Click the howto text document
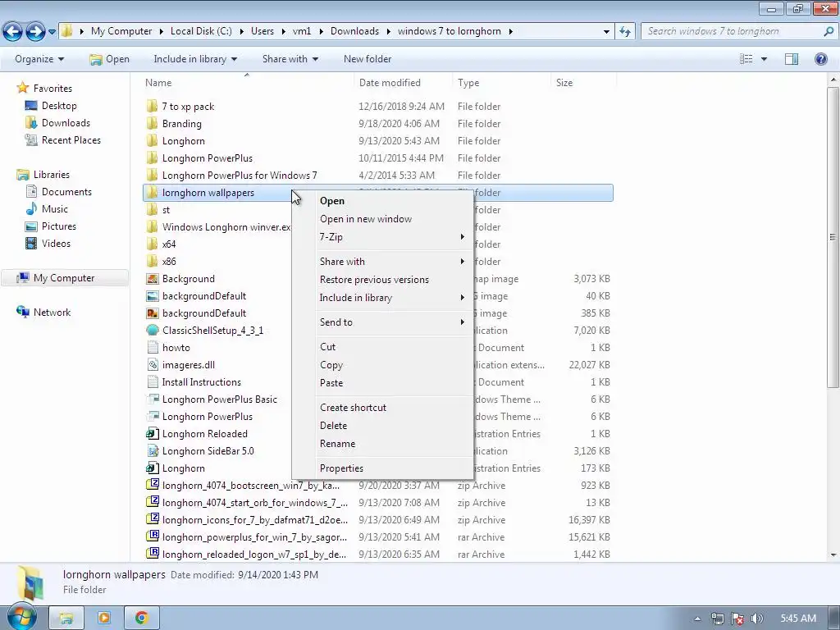This screenshot has width=840, height=630. click(x=176, y=348)
